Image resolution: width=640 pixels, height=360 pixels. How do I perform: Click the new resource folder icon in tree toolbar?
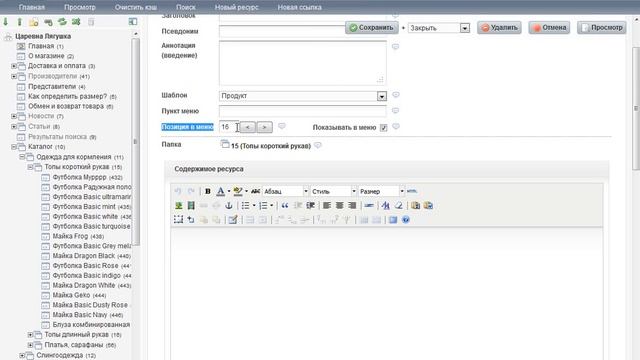click(x=33, y=22)
